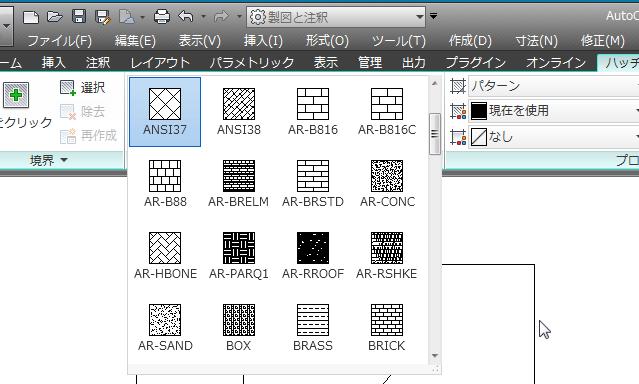Select the AR-CONC hatch pattern
This screenshot has height=384, width=639.
coord(387,184)
